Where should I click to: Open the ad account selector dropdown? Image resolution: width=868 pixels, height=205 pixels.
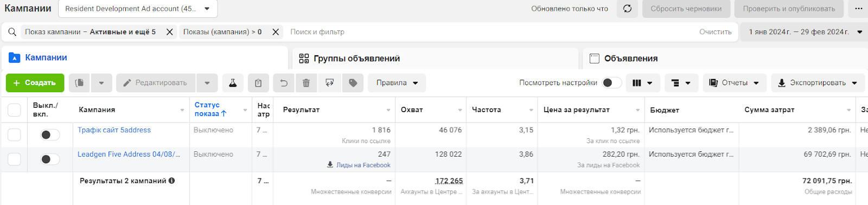click(138, 9)
